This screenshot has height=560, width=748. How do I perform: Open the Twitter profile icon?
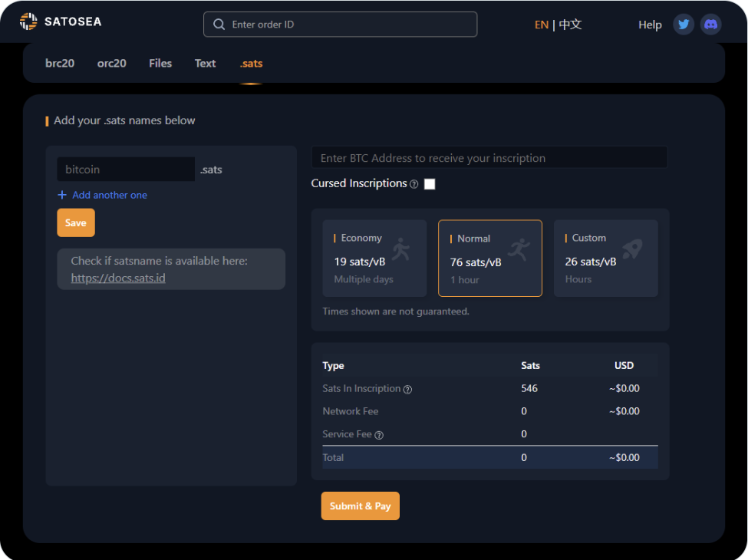tap(684, 25)
